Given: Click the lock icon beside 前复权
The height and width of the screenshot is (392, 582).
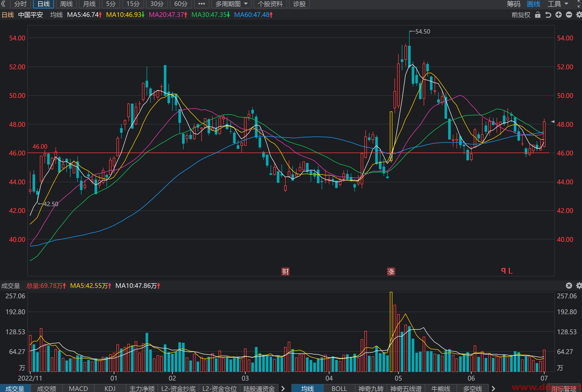Looking at the screenshot, I should coord(538,15).
